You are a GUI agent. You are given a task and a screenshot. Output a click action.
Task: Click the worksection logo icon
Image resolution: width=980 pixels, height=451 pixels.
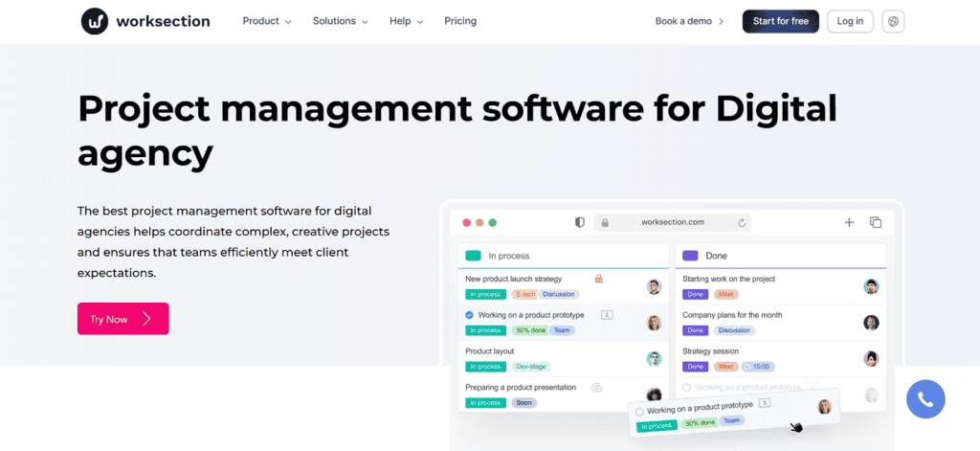point(95,21)
